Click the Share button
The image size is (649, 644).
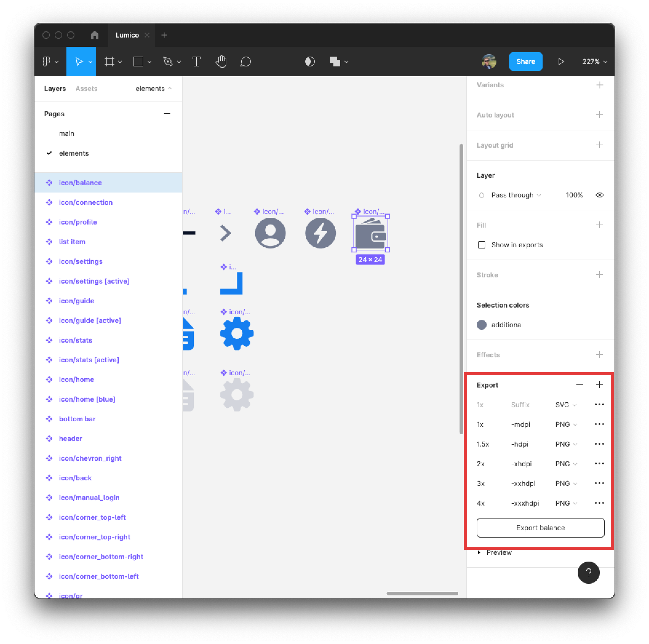click(x=525, y=61)
